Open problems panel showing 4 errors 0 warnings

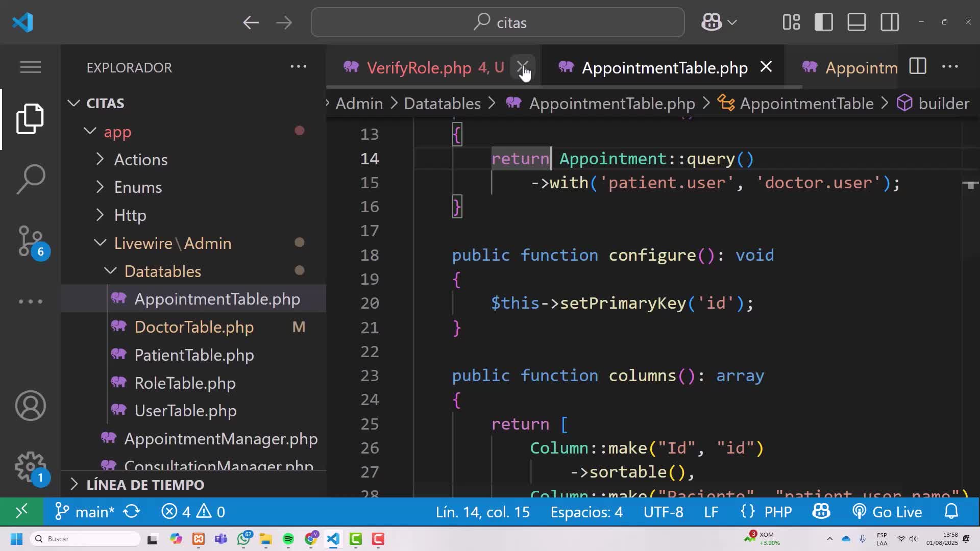point(193,512)
